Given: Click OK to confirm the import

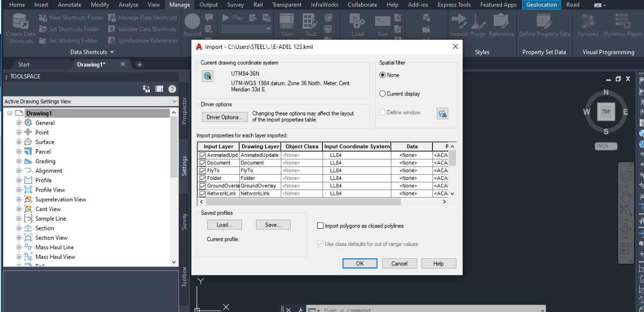Looking at the screenshot, I should [x=360, y=263].
